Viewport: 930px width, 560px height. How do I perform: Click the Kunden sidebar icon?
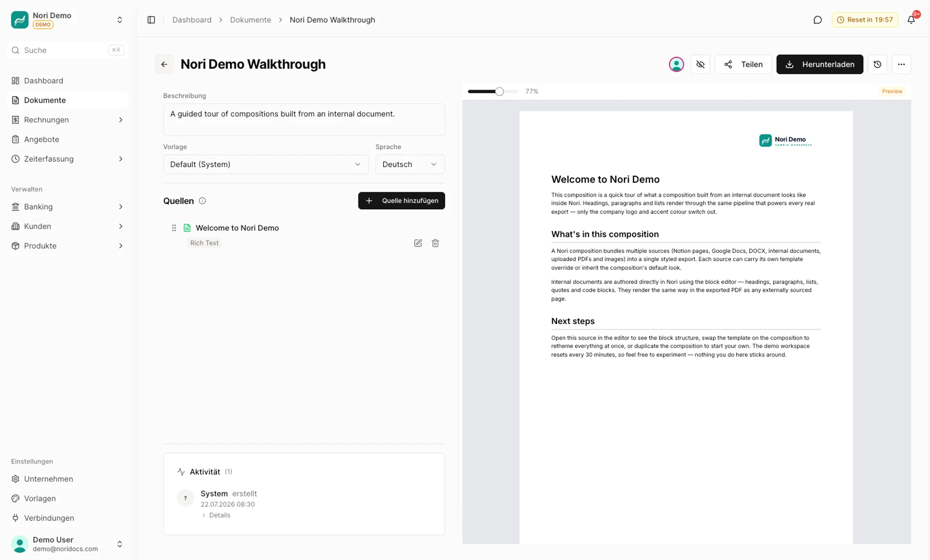click(x=15, y=226)
